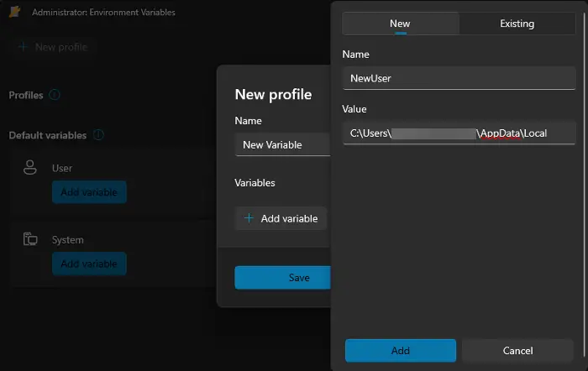The image size is (588, 371).
Task: Click the User label in Default variables
Action: pyautogui.click(x=62, y=168)
